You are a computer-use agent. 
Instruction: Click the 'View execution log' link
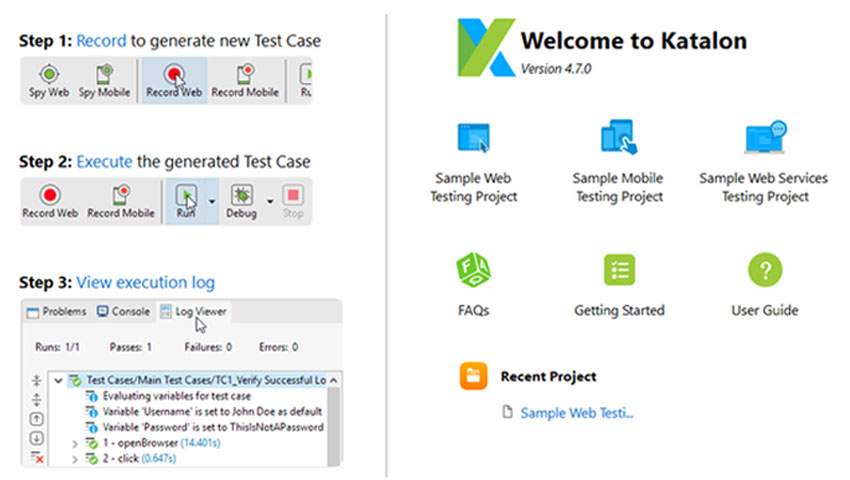[x=145, y=282]
